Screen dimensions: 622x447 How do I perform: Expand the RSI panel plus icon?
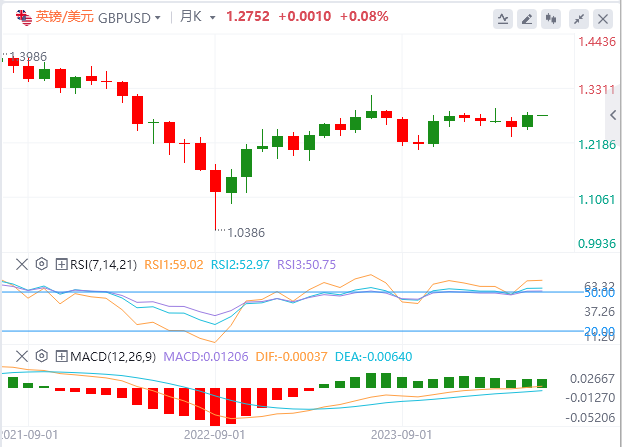point(61,264)
